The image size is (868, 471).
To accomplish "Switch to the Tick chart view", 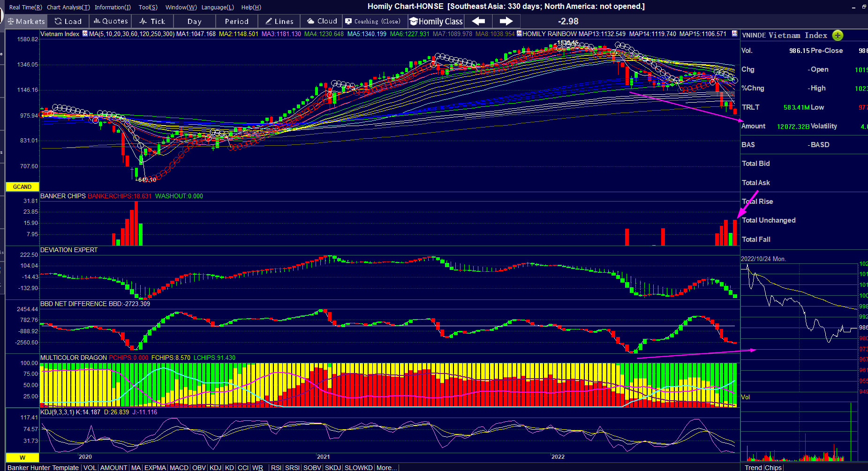I will [x=152, y=22].
